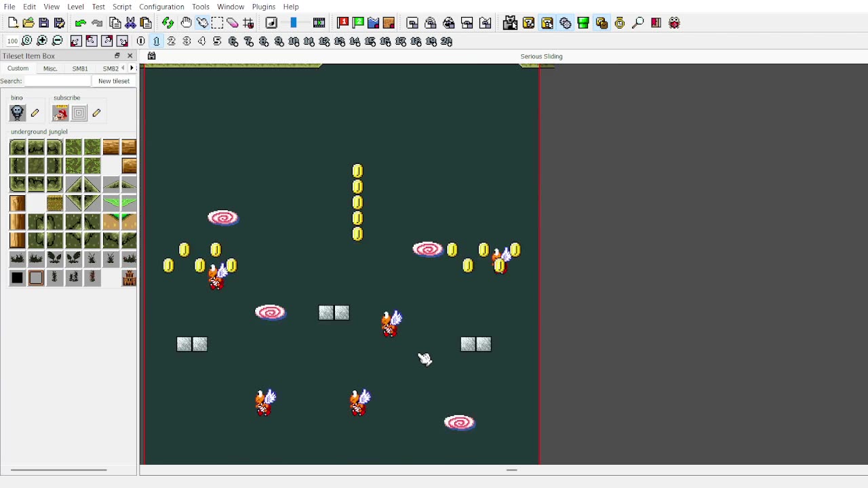This screenshot has width=868, height=488.
Task: Edit the subscribe tileset with pencil
Action: (96, 113)
